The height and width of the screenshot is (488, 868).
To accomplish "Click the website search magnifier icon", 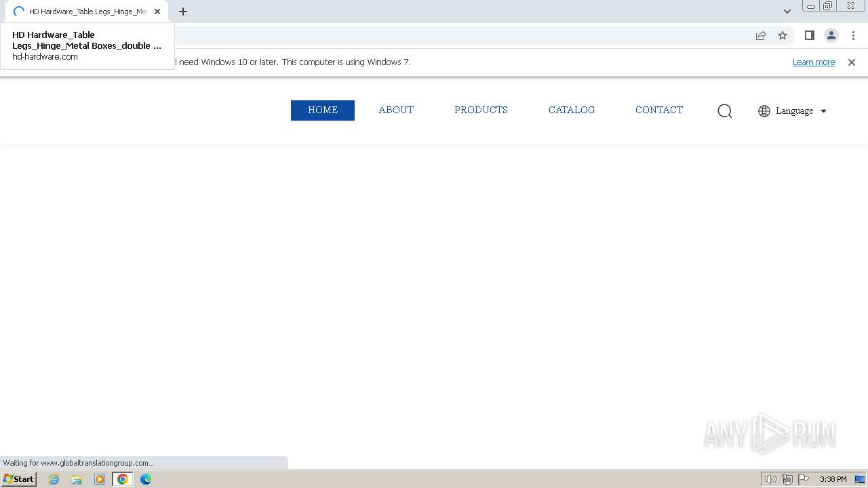I will point(725,111).
